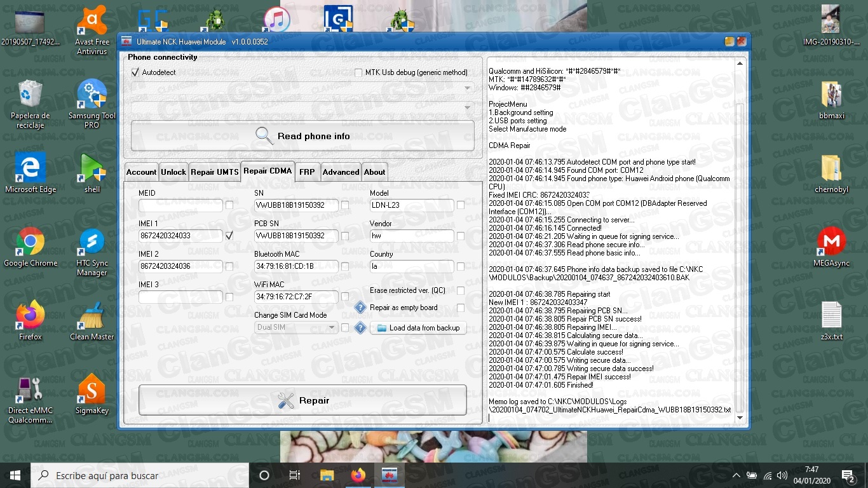Viewport: 868px width, 488px height.
Task: Click into the WiFi MAC field
Action: pos(296,297)
